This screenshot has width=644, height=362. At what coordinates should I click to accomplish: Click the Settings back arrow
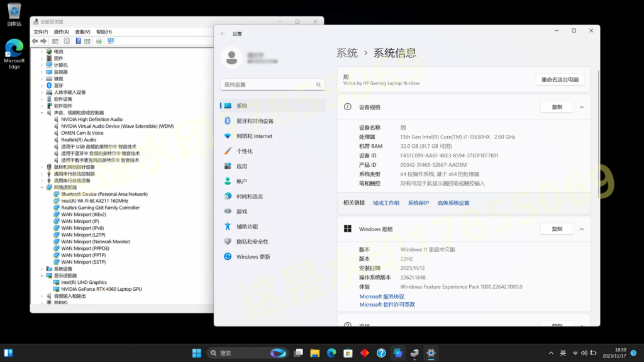223,34
